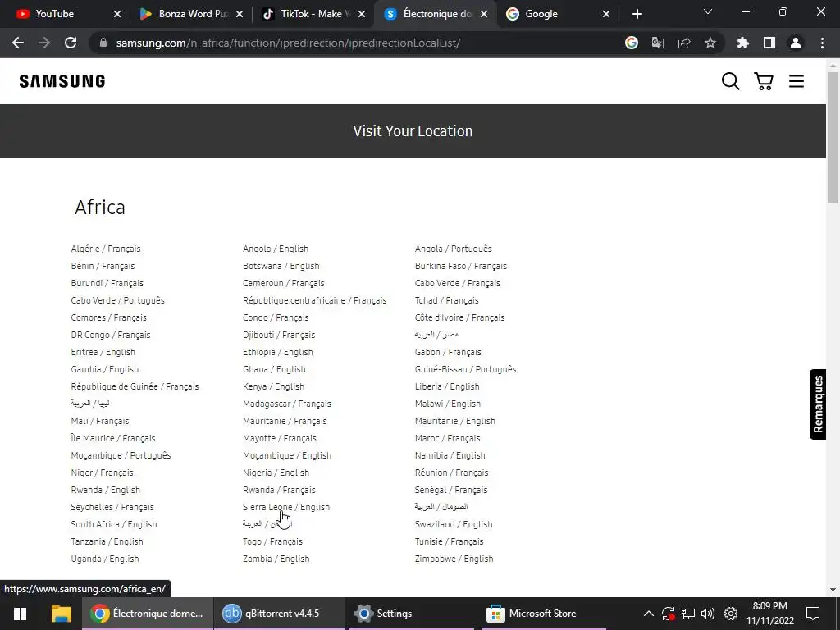Image resolution: width=840 pixels, height=630 pixels.
Task: Open Ethiopia / English
Action: click(277, 352)
